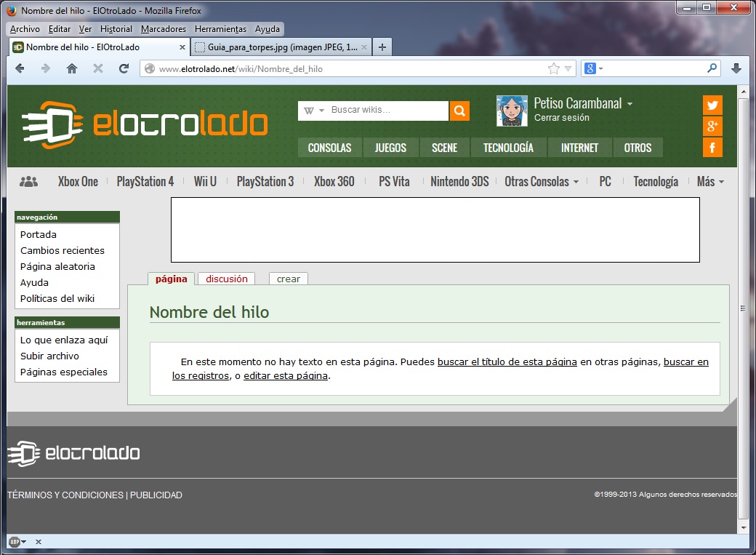Click buscar el título de esta página link
The image size is (756, 555).
coord(507,362)
